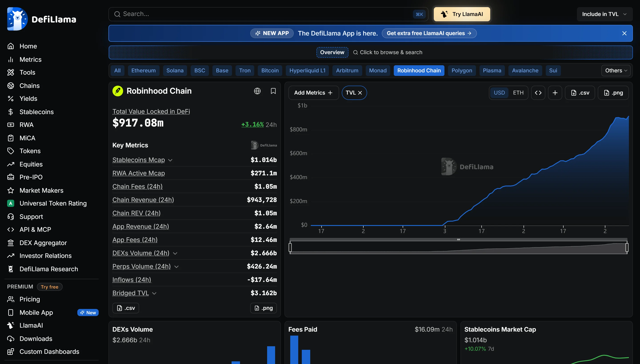Click Total Value Locked in DeFi label

tap(151, 111)
